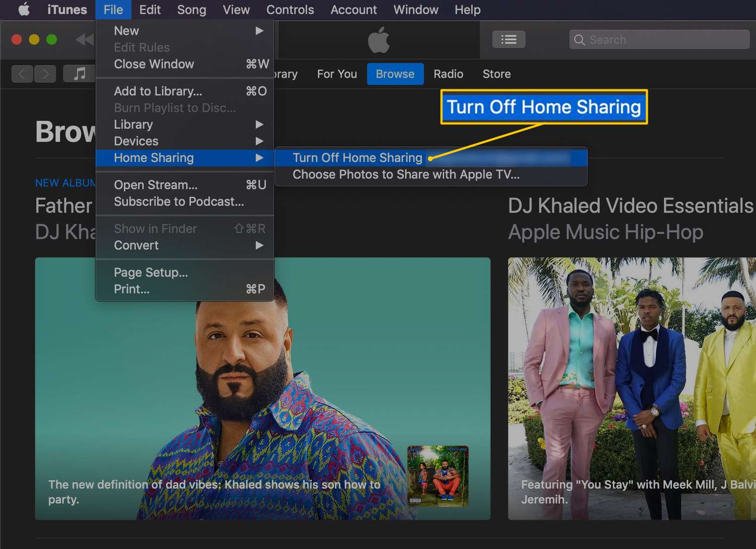756x549 pixels.
Task: Switch to the For You tab
Action: point(337,74)
